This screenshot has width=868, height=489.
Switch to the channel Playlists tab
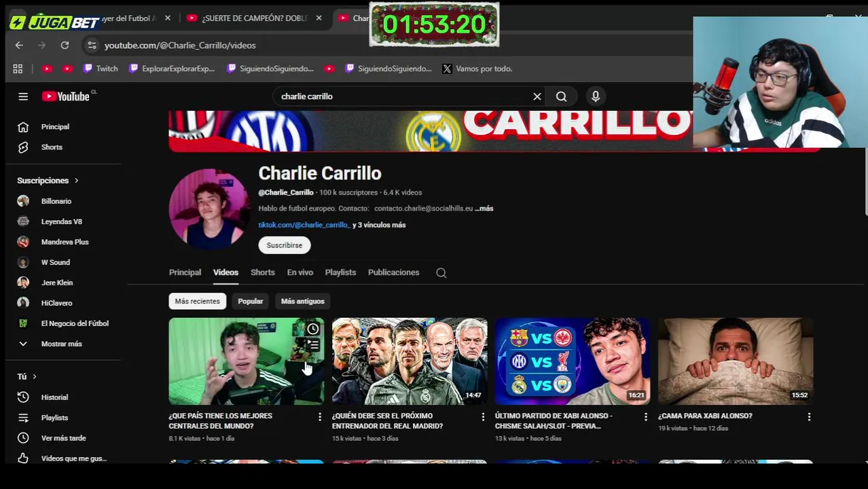click(340, 272)
